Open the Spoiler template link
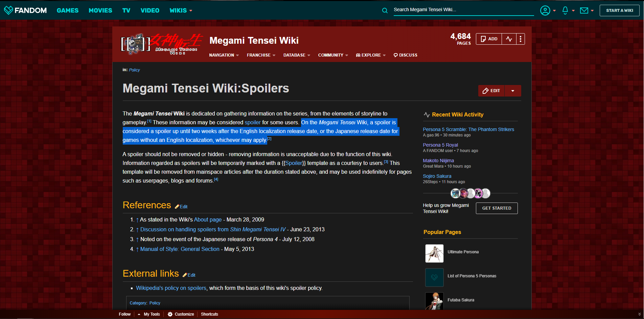 294,163
